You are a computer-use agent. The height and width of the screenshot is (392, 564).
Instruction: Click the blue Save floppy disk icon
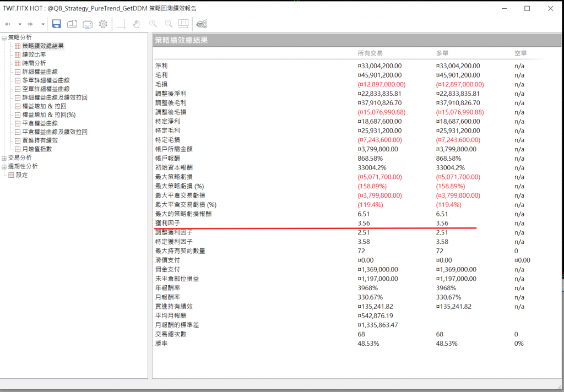[56, 24]
